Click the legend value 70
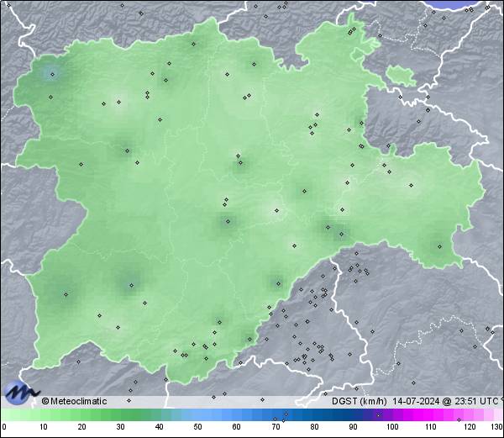Screen dimensions: 504x438 click(x=276, y=427)
